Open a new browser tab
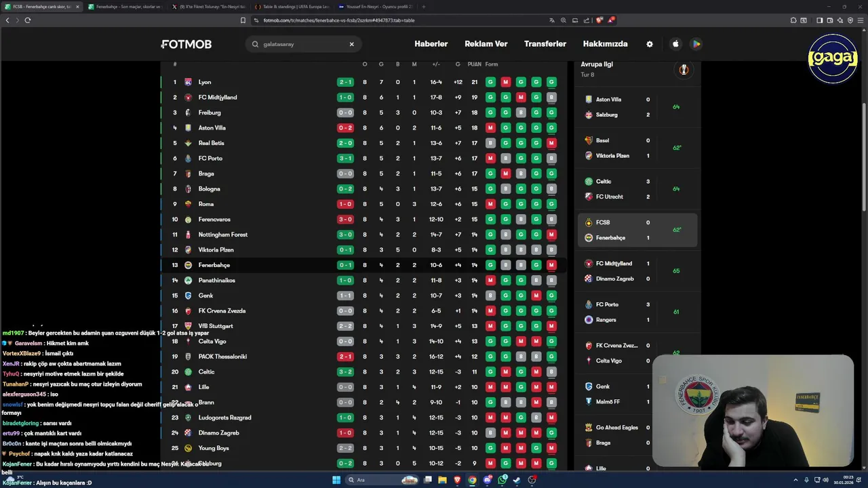The image size is (868, 488). pos(424,7)
